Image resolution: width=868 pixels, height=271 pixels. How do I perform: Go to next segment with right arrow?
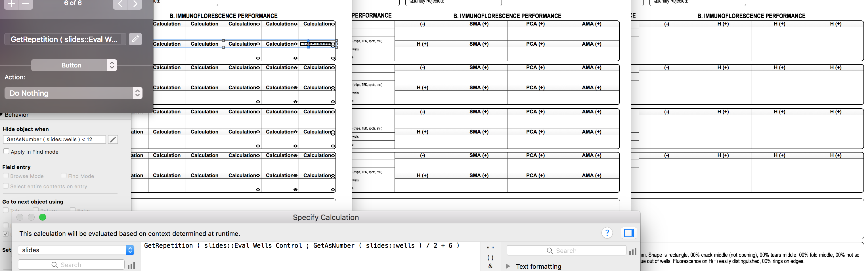[135, 4]
